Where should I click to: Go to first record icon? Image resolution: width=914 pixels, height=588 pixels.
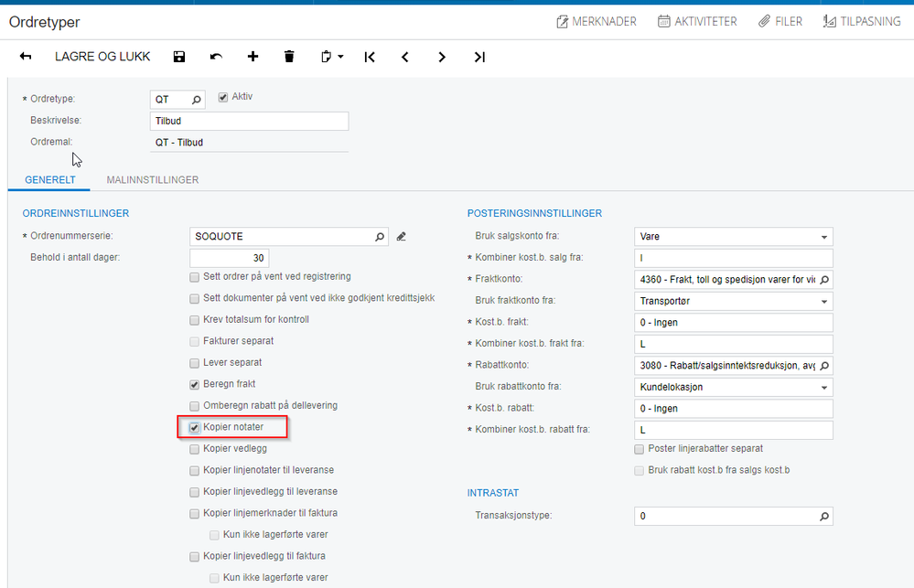tap(370, 57)
